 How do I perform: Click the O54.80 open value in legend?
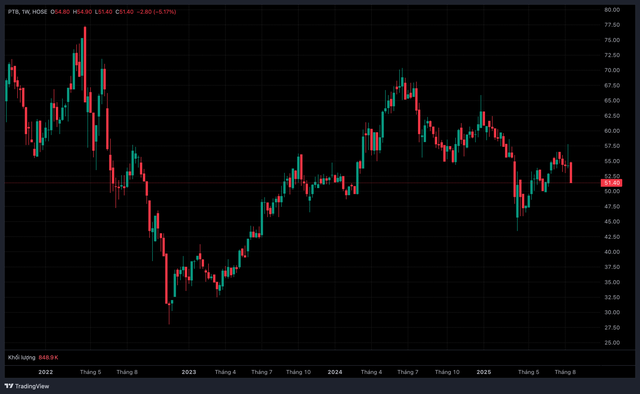pyautogui.click(x=60, y=12)
